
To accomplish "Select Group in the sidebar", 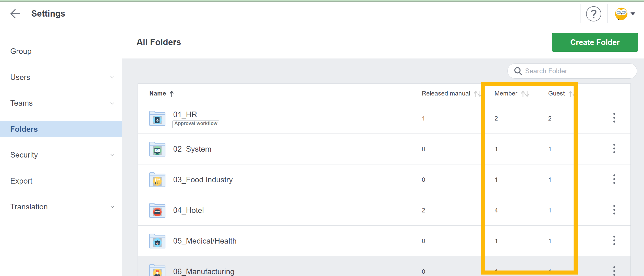I will pyautogui.click(x=21, y=51).
